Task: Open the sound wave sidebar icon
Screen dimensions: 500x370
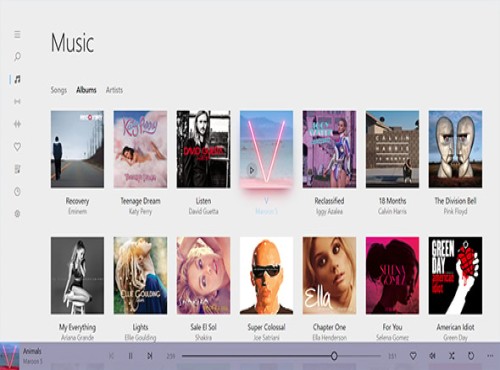Action: click(x=17, y=124)
